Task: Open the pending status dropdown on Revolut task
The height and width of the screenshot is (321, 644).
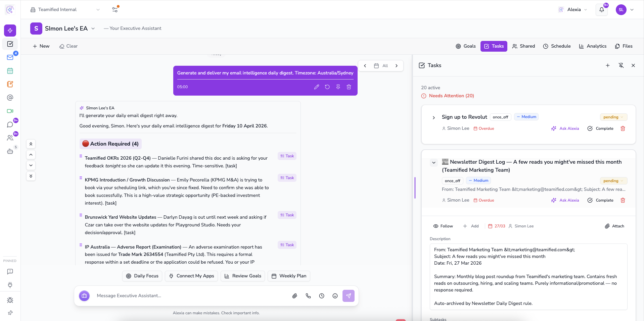Action: tap(613, 117)
